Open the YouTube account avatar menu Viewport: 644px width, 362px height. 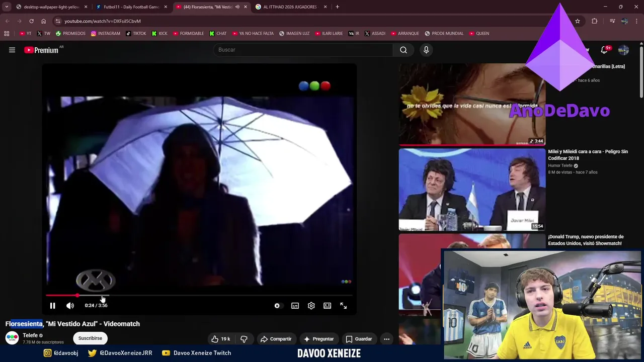point(623,50)
